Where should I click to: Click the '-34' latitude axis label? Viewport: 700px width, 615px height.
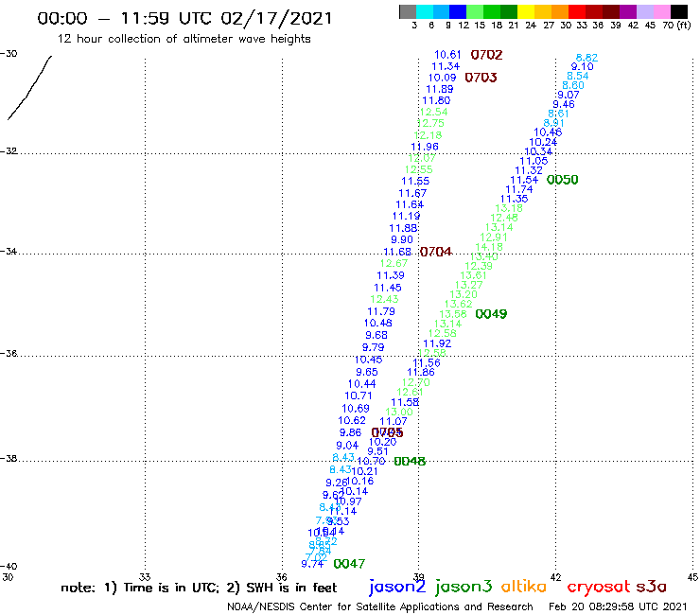pyautogui.click(x=9, y=251)
